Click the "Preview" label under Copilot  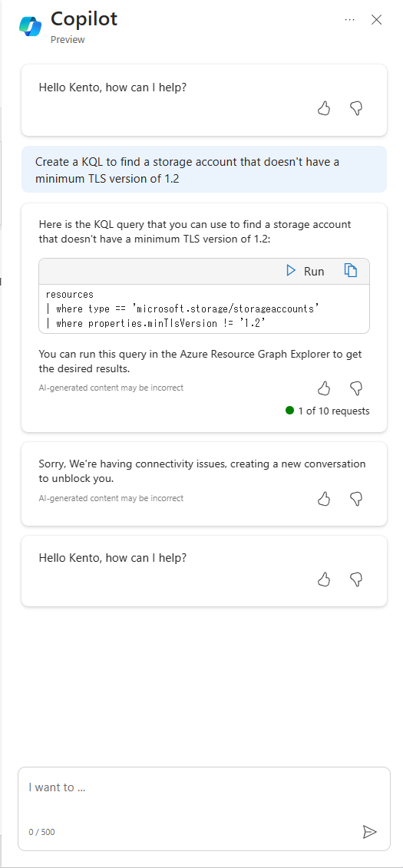pos(68,39)
